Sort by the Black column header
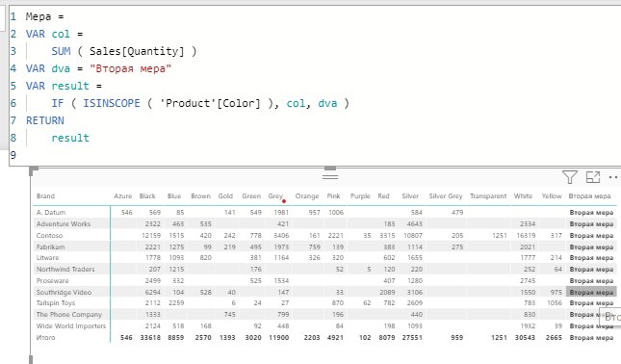The height and width of the screenshot is (364, 621). point(147,196)
